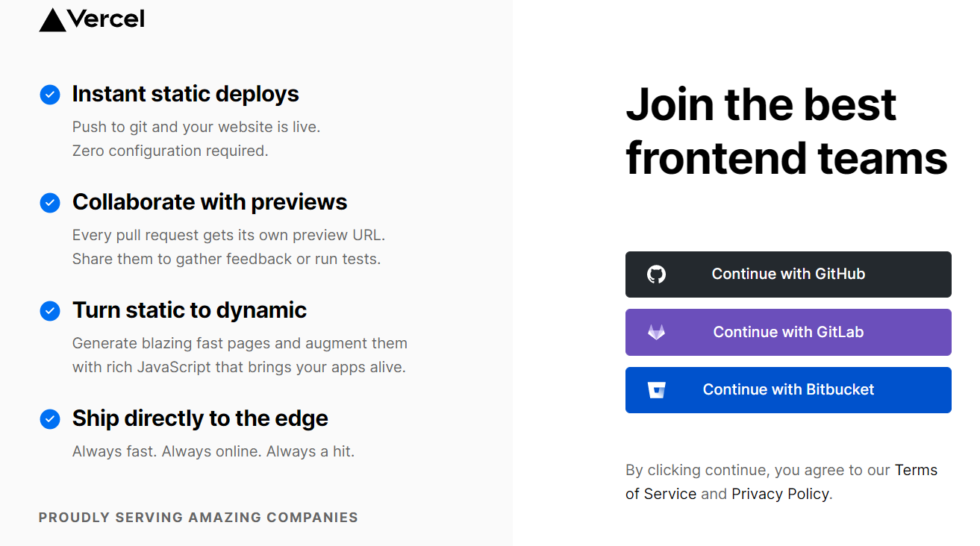Click checkmark beside Instant static deploys
Screen dimensions: 980x546
pos(50,95)
